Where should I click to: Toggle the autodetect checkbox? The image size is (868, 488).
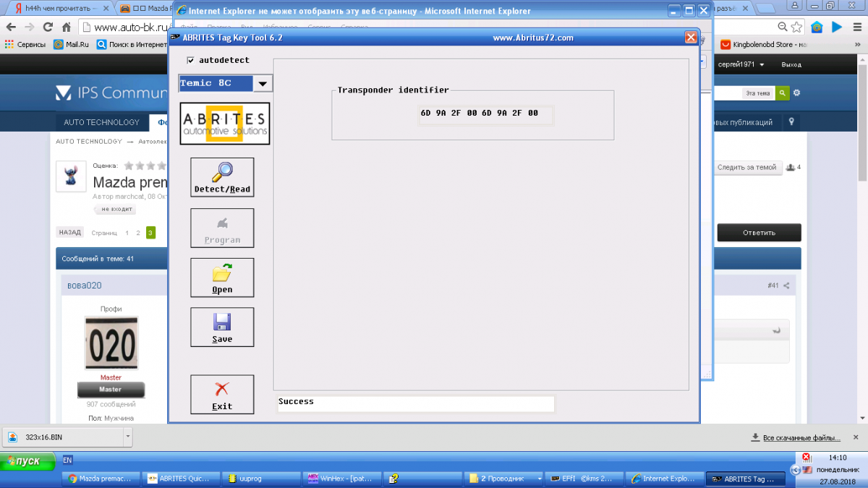coord(191,60)
